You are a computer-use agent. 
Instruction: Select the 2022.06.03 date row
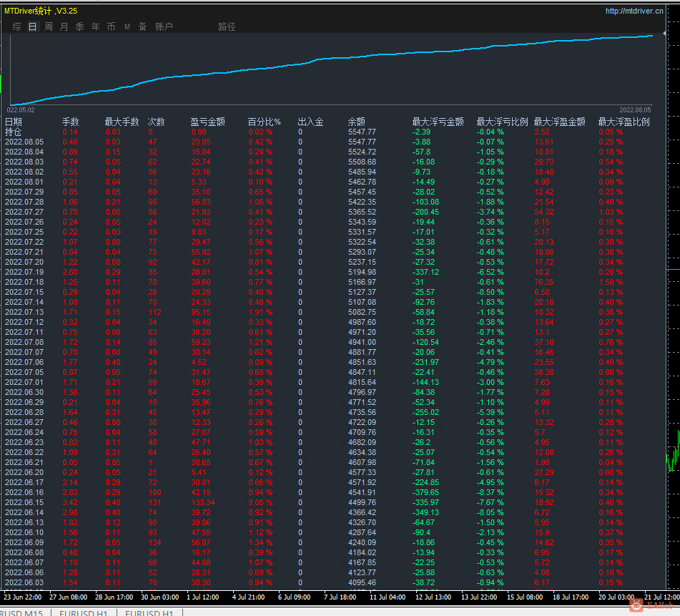coord(24,582)
